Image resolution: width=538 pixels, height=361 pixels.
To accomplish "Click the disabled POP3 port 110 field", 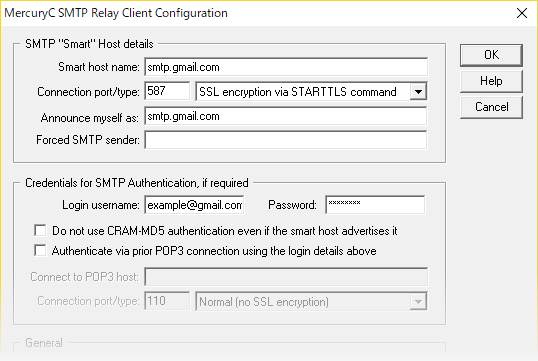I will [167, 301].
